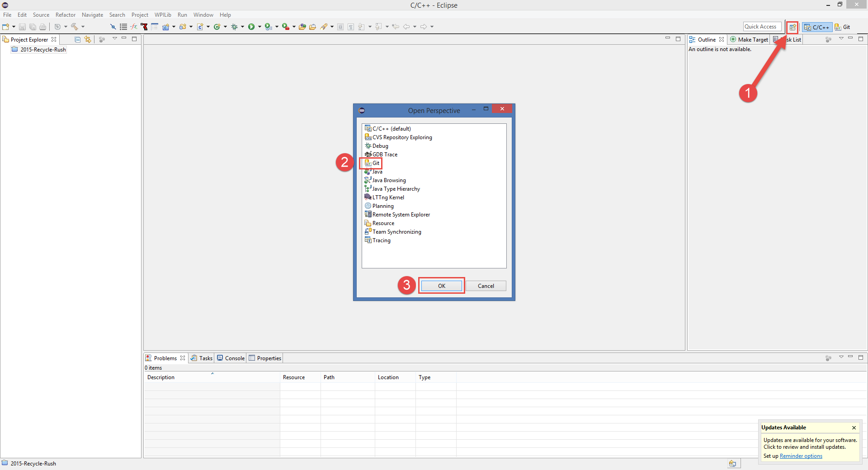Open the Forward history dropdown arrow
This screenshot has height=470, width=868.
(x=432, y=27)
